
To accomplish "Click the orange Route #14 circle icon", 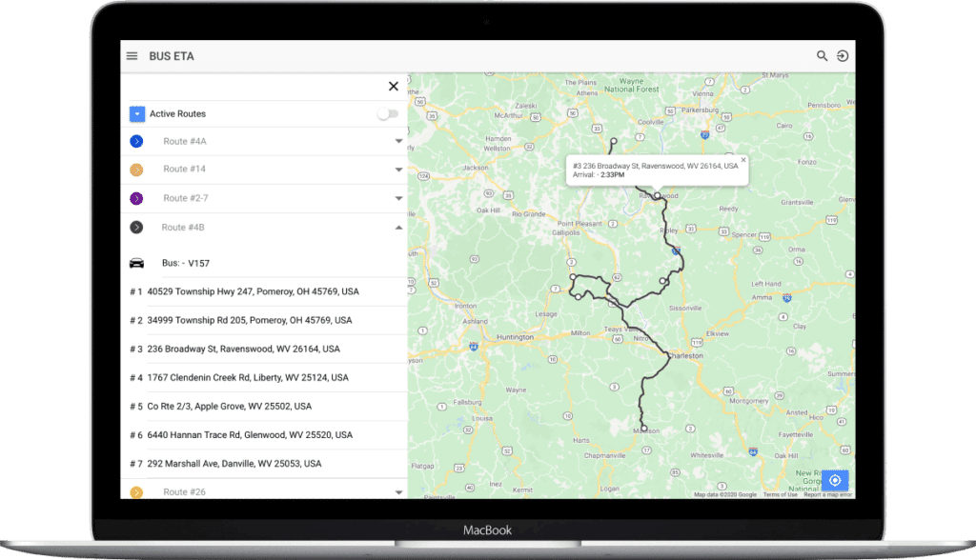I will click(x=136, y=170).
